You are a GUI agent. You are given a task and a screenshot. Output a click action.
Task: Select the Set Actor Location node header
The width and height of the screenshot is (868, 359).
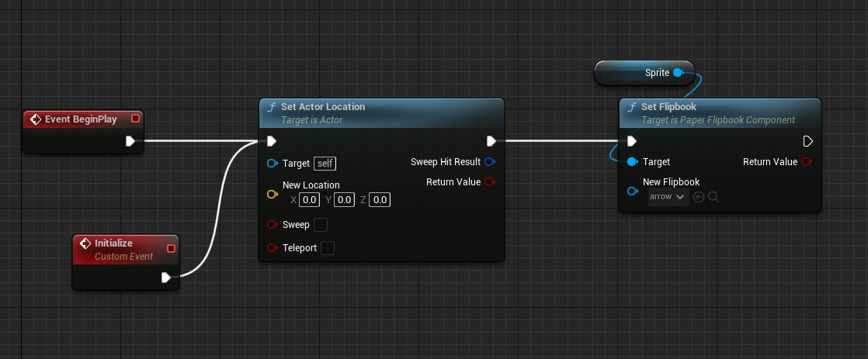pos(324,107)
